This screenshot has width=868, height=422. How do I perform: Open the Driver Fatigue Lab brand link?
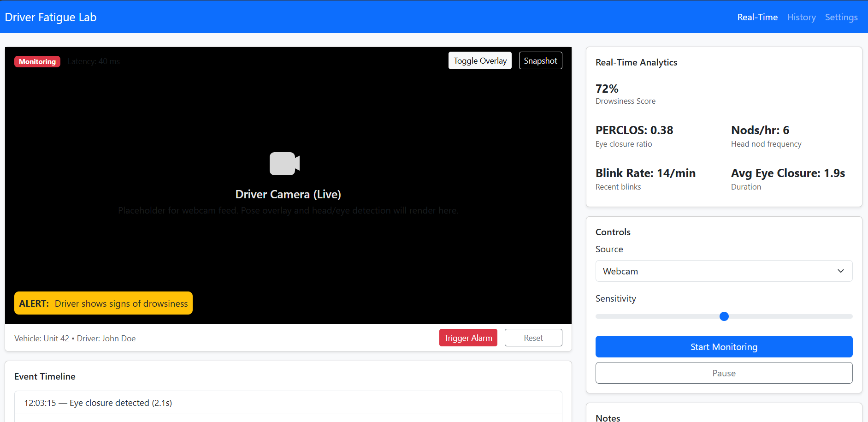(x=51, y=17)
